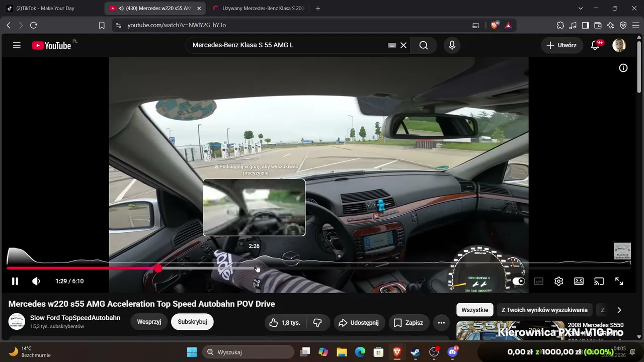
Task: Open Brave Wallet icon
Action: click(x=598, y=25)
